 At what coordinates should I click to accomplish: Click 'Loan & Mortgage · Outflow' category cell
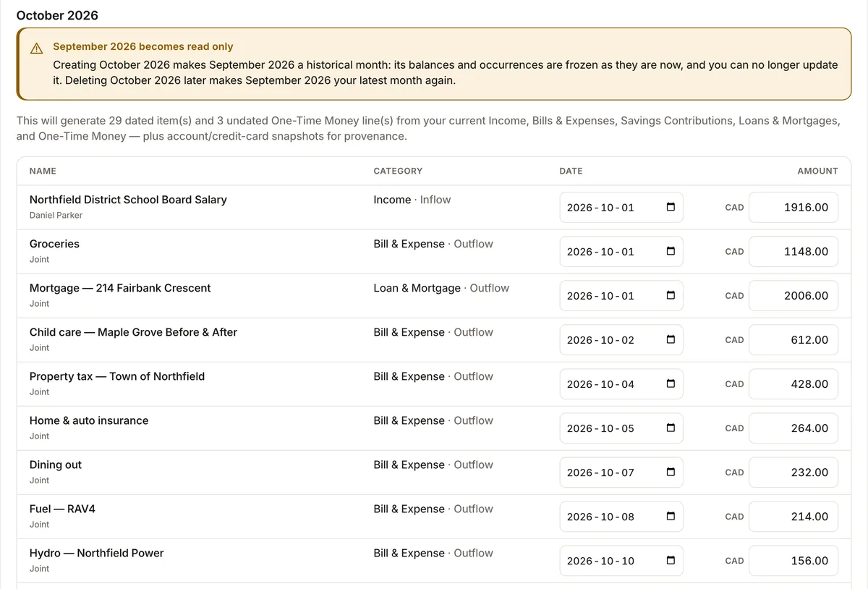coord(441,288)
